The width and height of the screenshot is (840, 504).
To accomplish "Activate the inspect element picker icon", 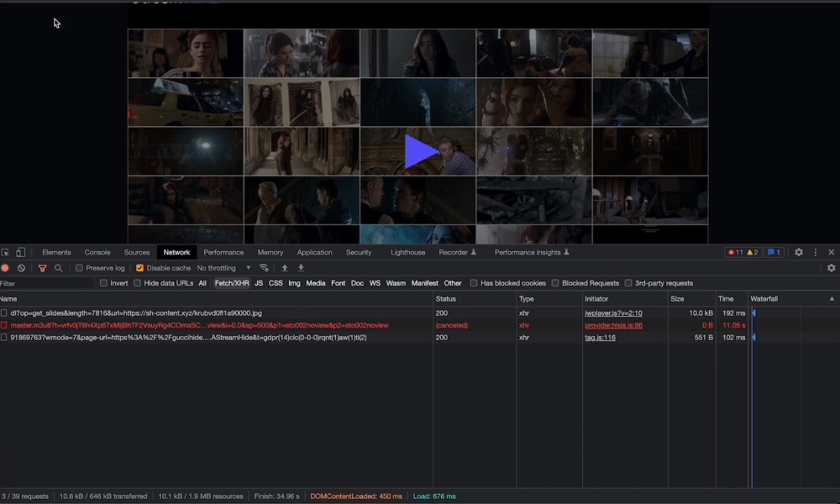I will [x=5, y=252].
